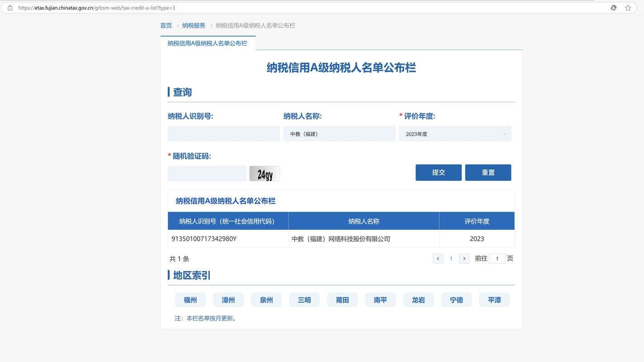Open the 泉州 region index
644x362 pixels.
point(266,300)
